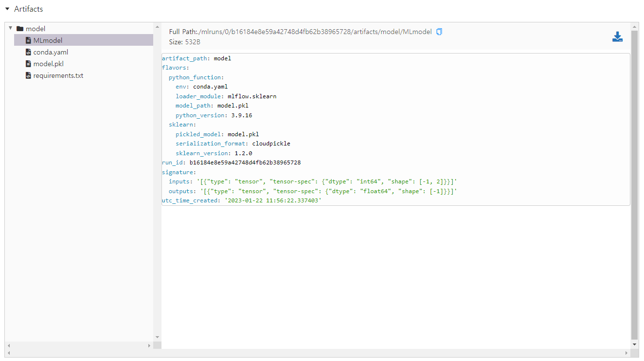Click the tree panel scroll-left arrow
Viewport: 644px width, 361px height.
click(x=9, y=345)
